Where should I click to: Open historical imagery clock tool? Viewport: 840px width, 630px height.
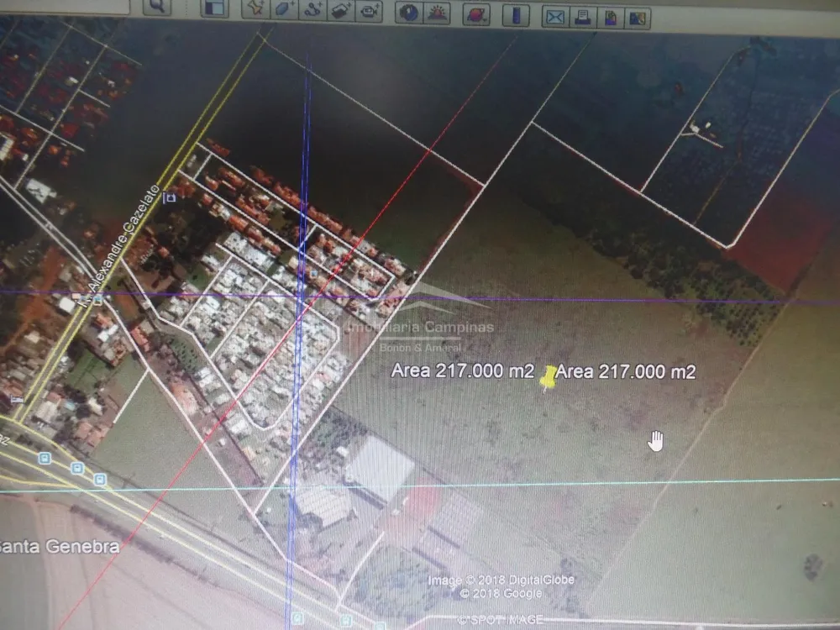[x=409, y=13]
